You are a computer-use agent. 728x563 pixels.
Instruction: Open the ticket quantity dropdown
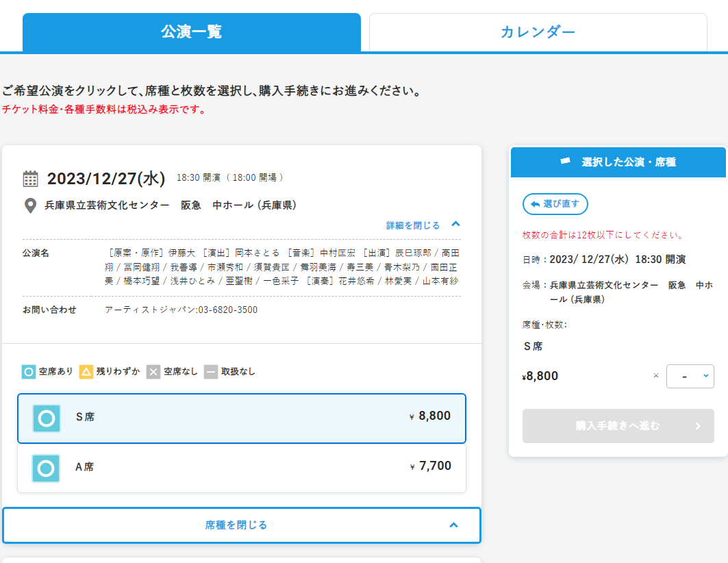[690, 376]
